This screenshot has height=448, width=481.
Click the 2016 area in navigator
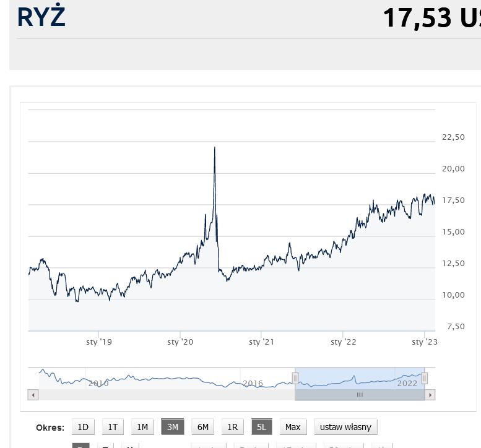coord(253,383)
